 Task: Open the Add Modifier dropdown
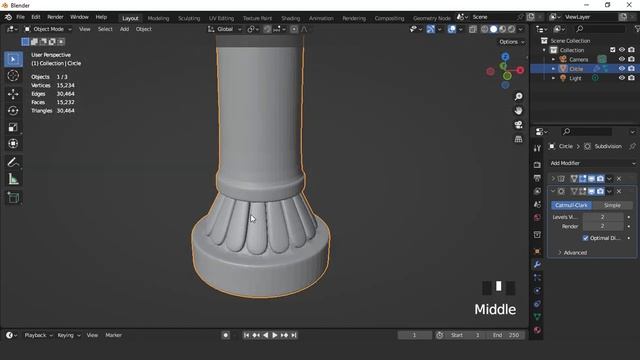click(x=592, y=163)
